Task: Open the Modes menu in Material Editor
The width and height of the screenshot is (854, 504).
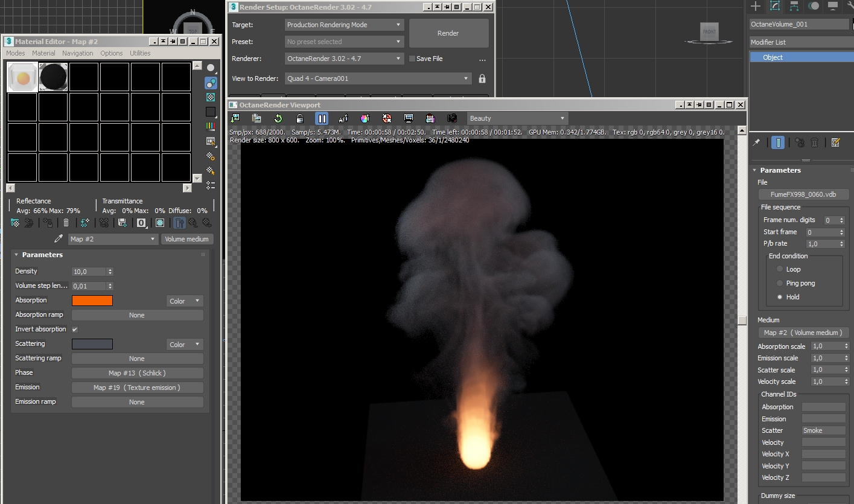Action: tap(16, 53)
